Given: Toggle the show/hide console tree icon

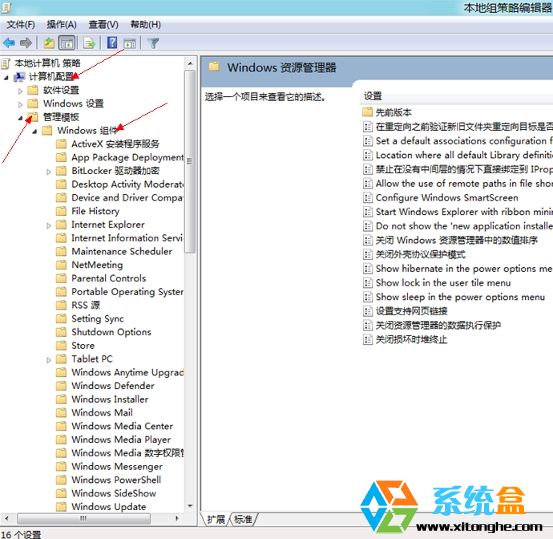Looking at the screenshot, I should (67, 43).
